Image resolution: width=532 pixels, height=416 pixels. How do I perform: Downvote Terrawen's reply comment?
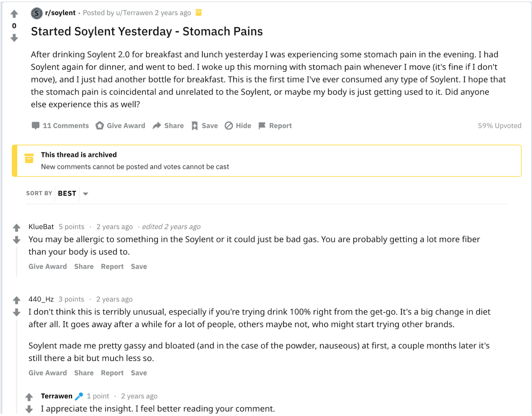pos(29,409)
